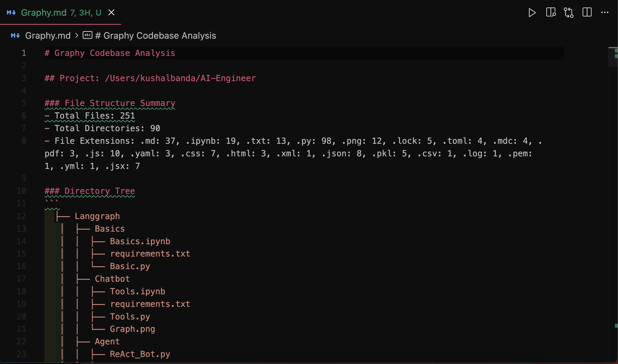
Task: Click the '- Total Files: 251' line
Action: pos(90,116)
